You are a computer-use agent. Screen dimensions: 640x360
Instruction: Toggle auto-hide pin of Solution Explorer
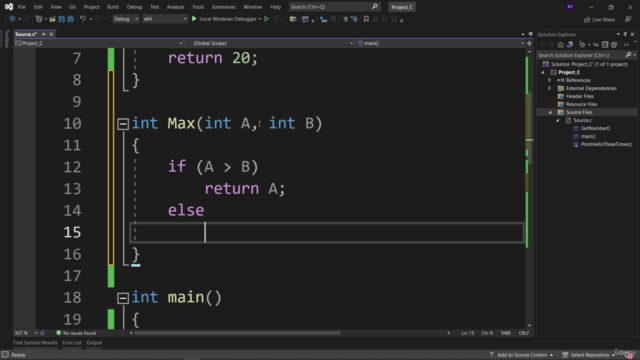tap(625, 34)
